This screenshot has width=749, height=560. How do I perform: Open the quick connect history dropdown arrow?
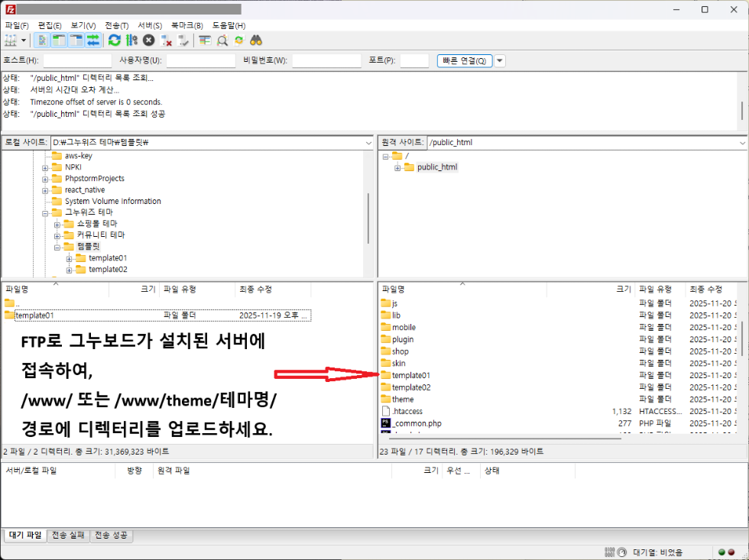pos(500,60)
